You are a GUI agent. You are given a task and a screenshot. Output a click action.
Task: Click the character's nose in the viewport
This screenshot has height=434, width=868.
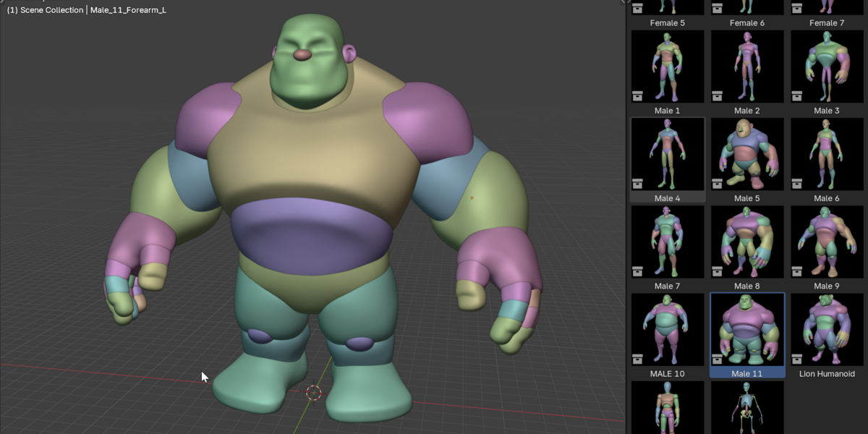pos(303,54)
